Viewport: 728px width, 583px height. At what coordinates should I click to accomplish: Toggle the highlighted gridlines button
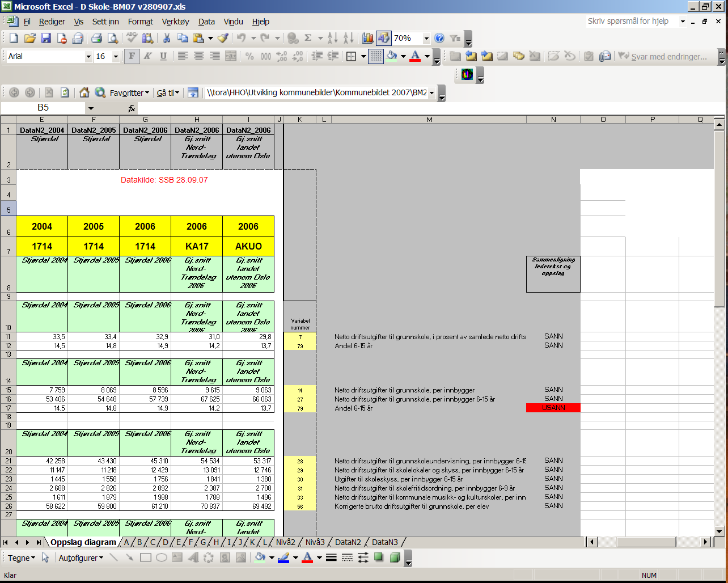coord(375,56)
